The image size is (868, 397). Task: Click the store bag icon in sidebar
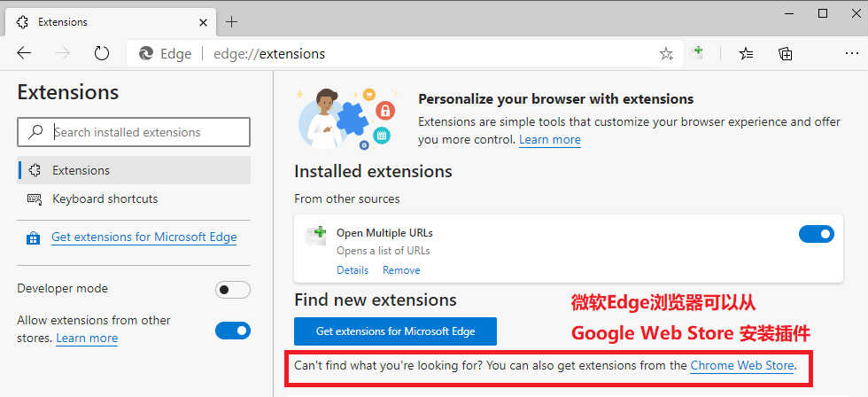[x=34, y=238]
